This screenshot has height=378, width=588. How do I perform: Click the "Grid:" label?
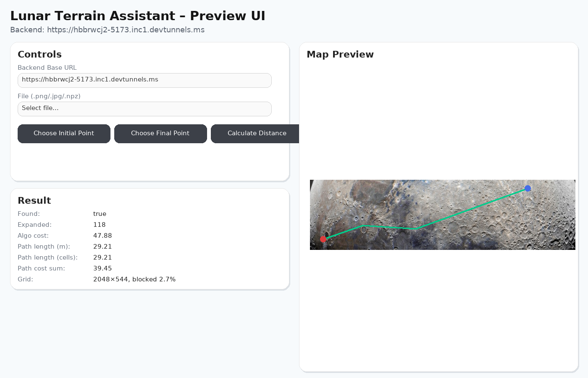[x=25, y=279]
